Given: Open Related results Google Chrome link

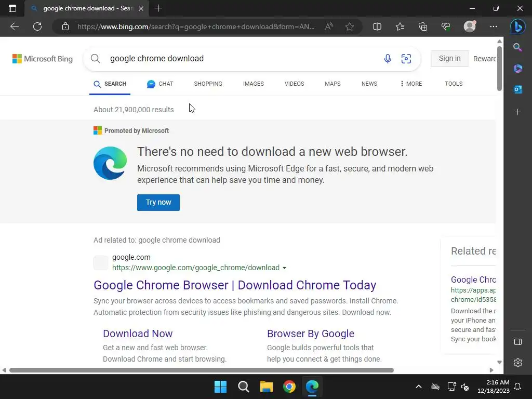Looking at the screenshot, I should (x=473, y=280).
